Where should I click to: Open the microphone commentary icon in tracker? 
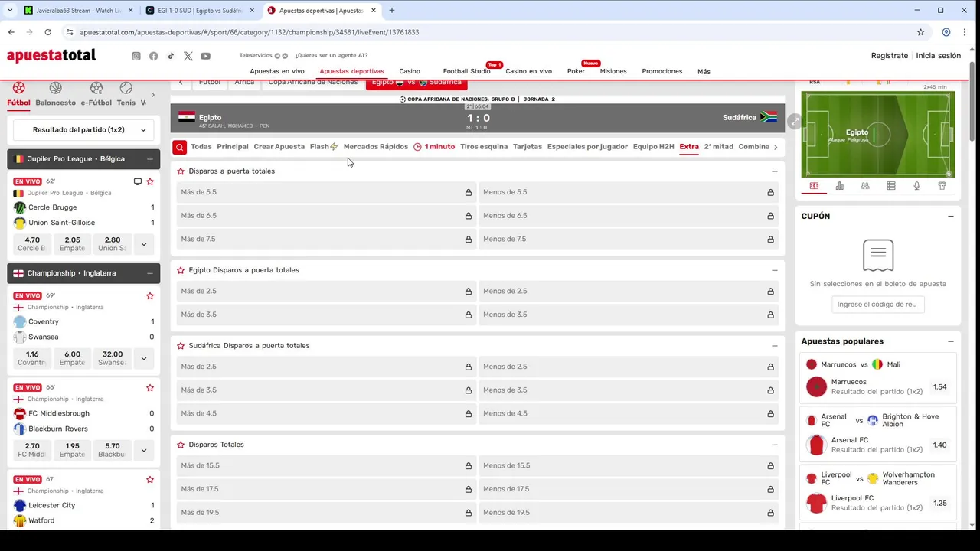pyautogui.click(x=916, y=186)
